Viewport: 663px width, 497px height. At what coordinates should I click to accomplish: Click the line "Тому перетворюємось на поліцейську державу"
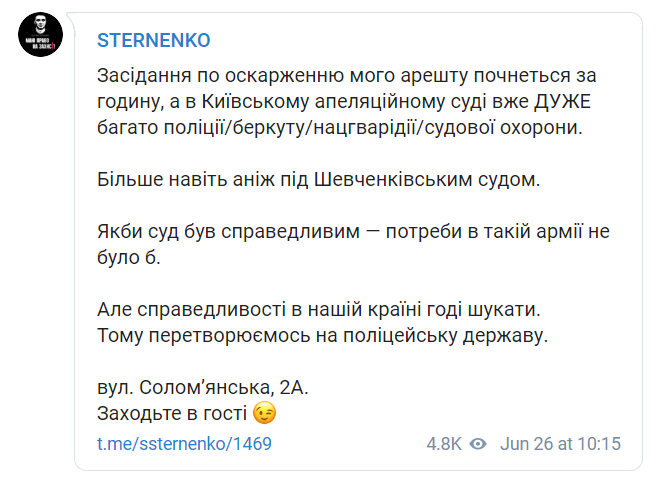click(323, 335)
